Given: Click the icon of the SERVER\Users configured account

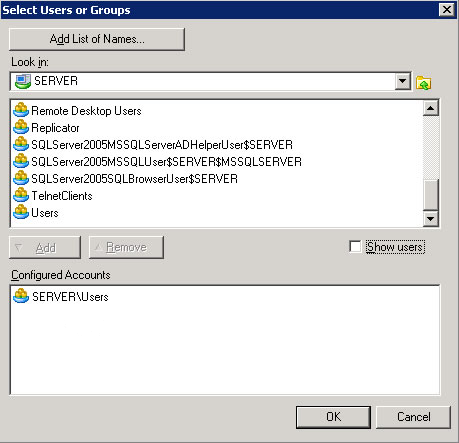Looking at the screenshot, I should click(x=21, y=296).
